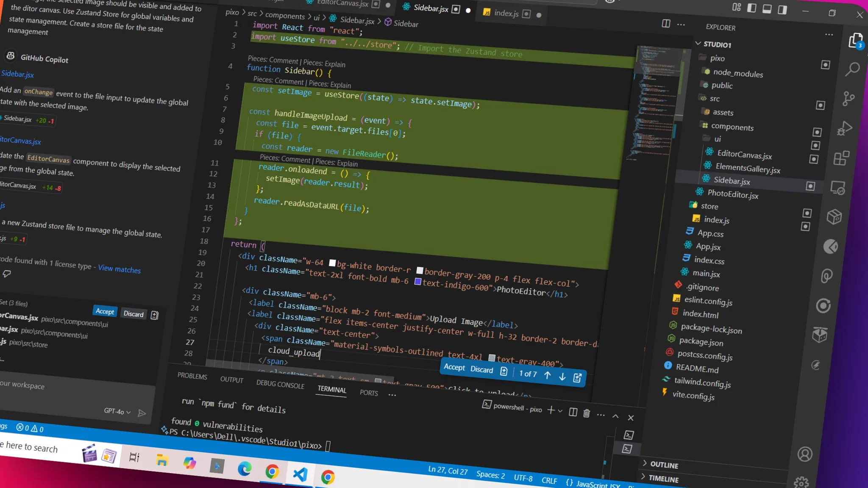Toggle the Secondary Side Bar layout button
868x488 pixels.
point(782,9)
